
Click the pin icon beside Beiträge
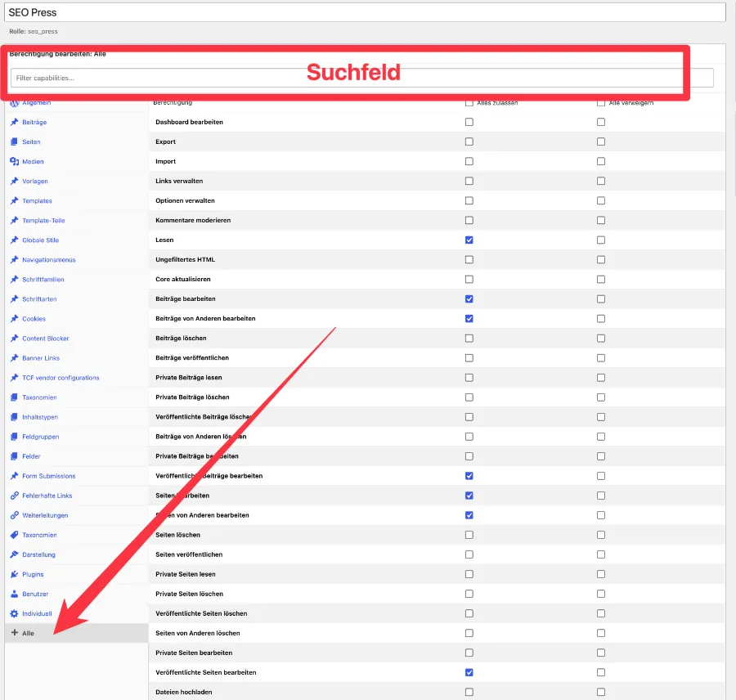[x=14, y=122]
